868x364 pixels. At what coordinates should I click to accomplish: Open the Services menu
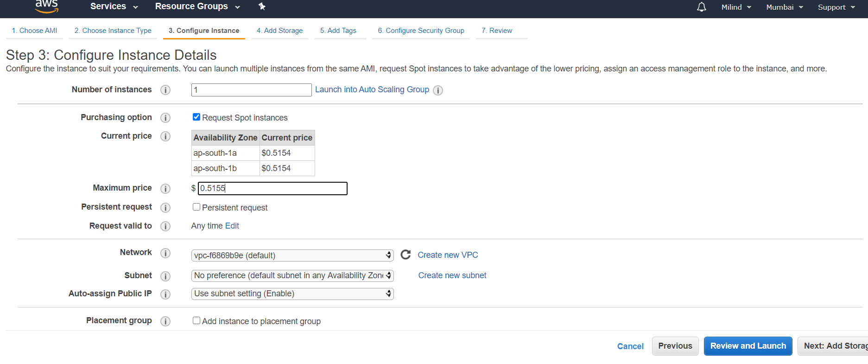click(x=114, y=6)
